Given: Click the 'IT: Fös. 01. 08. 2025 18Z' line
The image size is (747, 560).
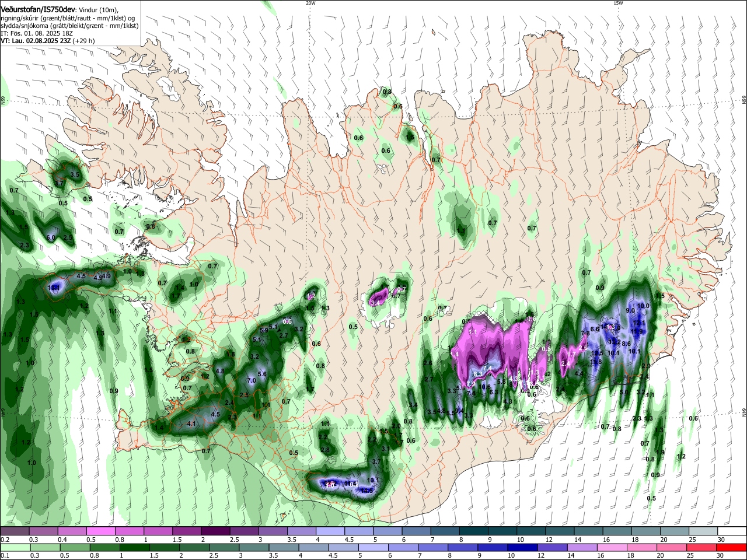Looking at the screenshot, I should [36, 33].
